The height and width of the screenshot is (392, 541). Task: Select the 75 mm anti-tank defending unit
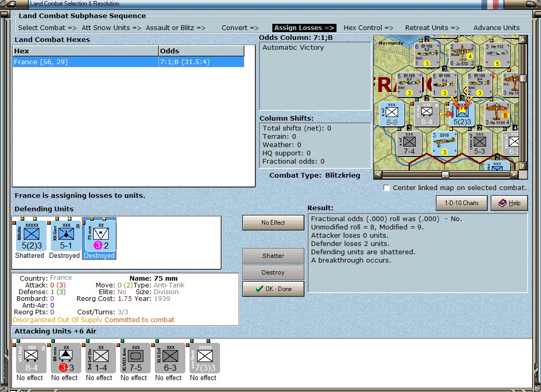pyautogui.click(x=101, y=236)
